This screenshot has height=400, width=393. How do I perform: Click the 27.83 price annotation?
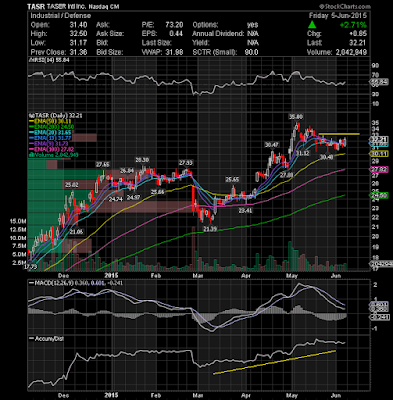(x=186, y=163)
